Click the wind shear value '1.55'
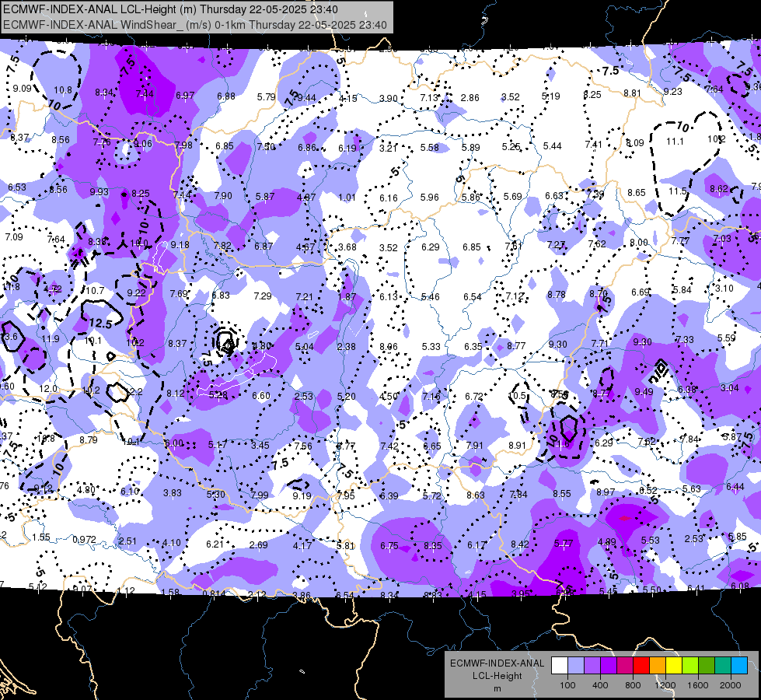 [x=41, y=537]
